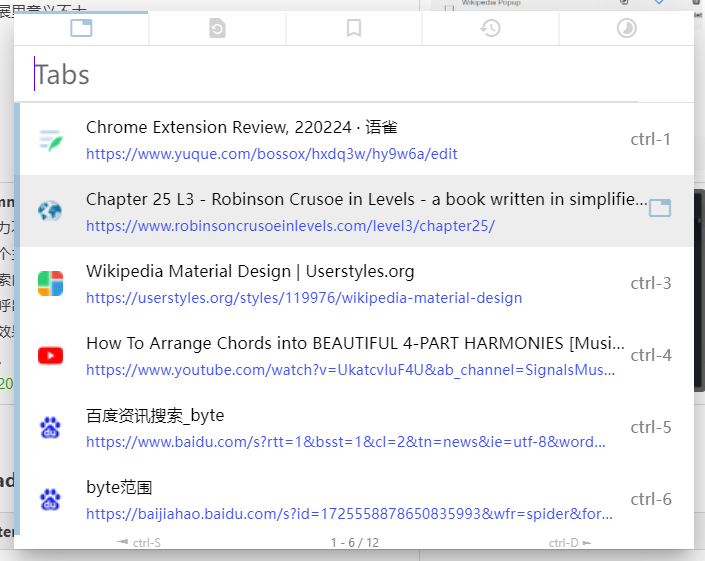Switch to the Tabs mode icon
The width and height of the screenshot is (705, 561).
(81, 28)
